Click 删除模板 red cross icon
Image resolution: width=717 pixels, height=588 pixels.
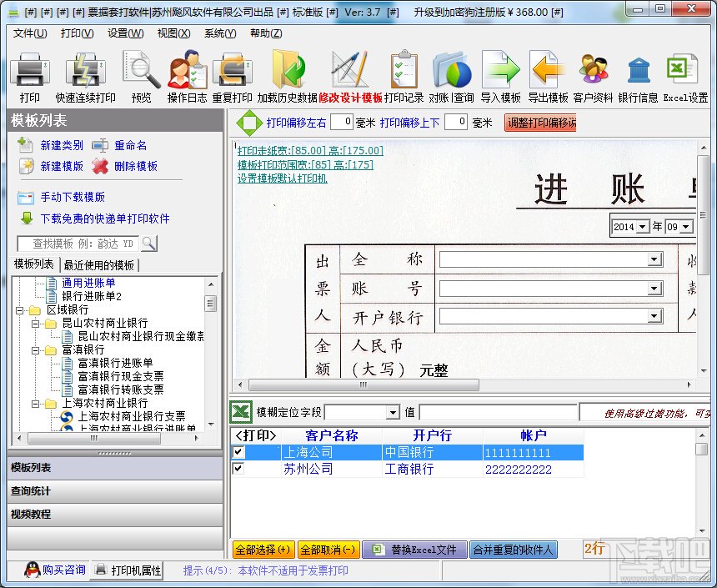click(100, 166)
